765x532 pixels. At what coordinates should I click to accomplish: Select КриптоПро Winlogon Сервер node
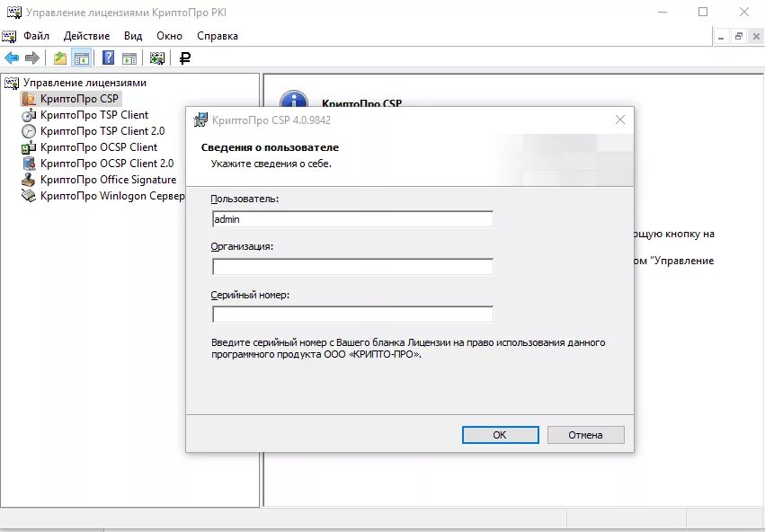112,196
